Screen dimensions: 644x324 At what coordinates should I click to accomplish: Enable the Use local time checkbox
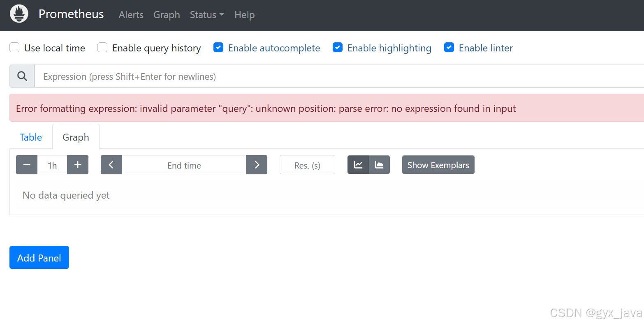coord(14,48)
